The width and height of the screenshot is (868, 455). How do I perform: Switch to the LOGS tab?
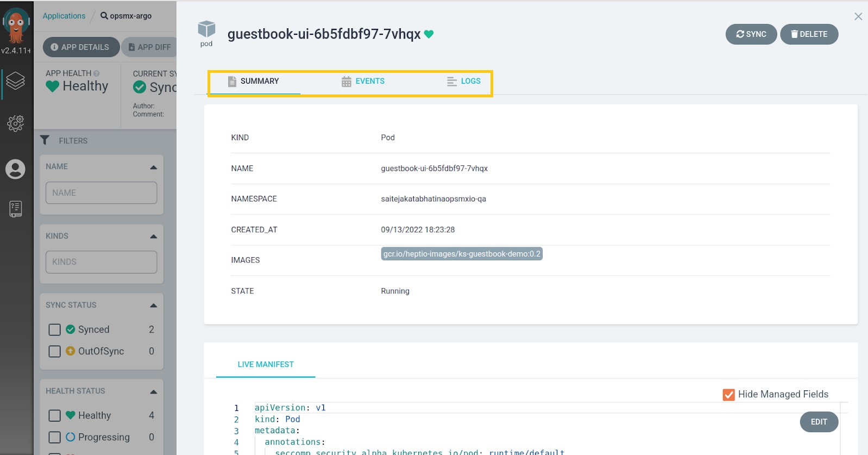tap(464, 82)
